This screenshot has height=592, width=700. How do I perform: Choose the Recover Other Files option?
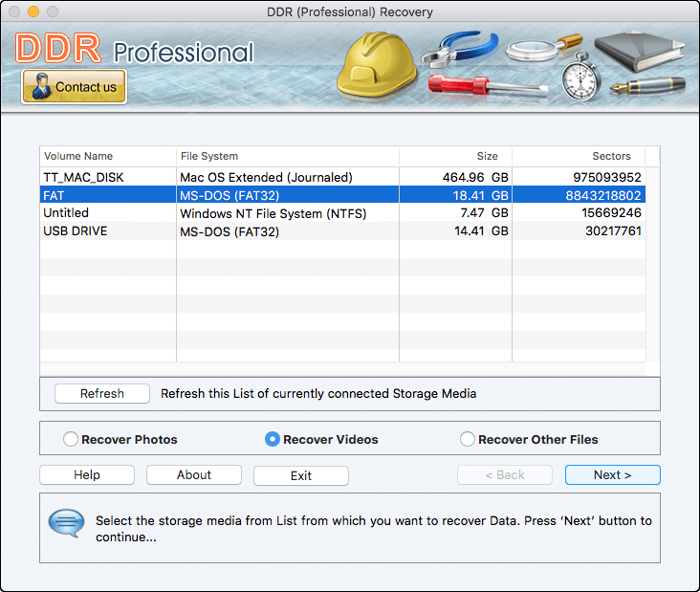coord(468,439)
